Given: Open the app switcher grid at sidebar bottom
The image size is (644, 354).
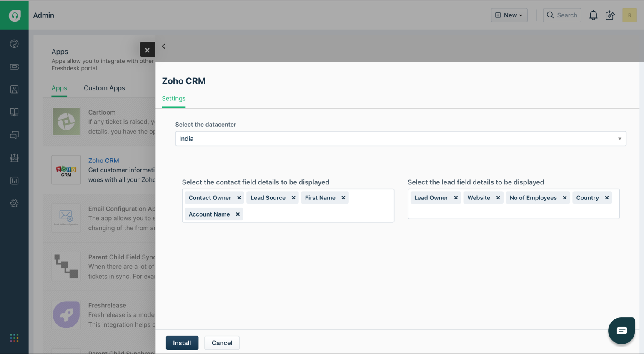Looking at the screenshot, I should (x=14, y=337).
